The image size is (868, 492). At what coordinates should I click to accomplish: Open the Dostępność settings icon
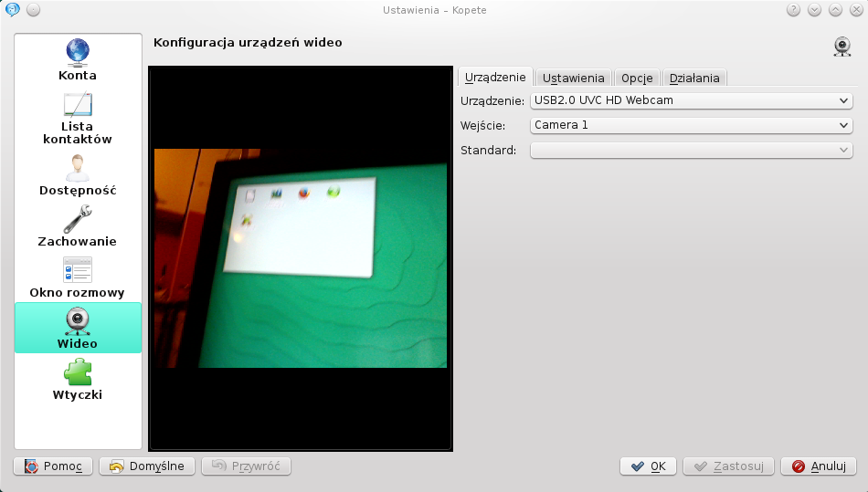78,168
